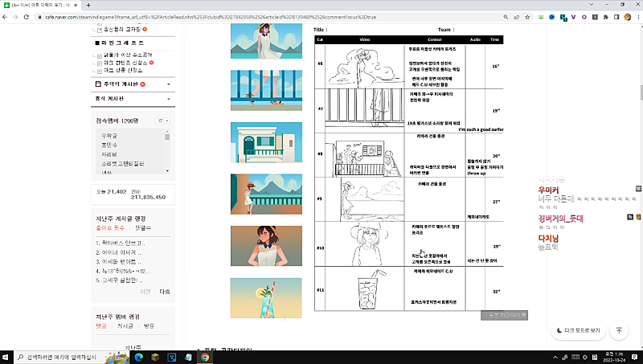Image resolution: width=643 pixels, height=364 pixels.
Task: Select member 소리벗고팬티질러 in list
Action: (123, 164)
